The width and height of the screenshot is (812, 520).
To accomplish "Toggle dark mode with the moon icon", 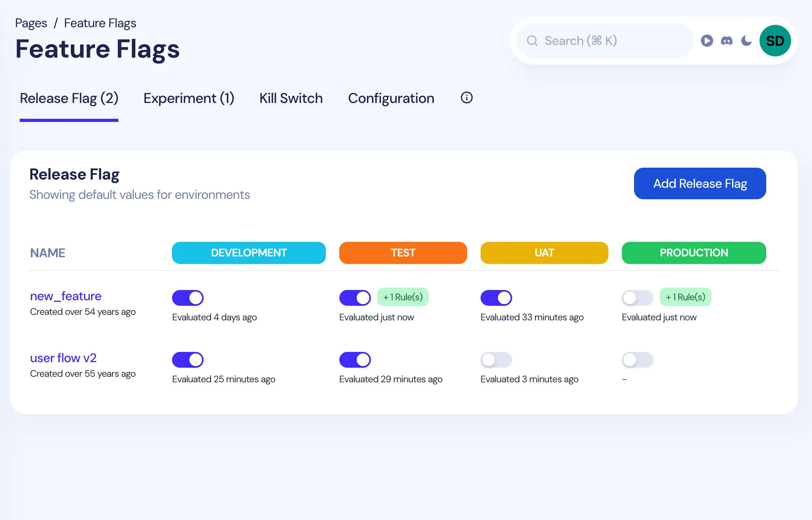I will click(746, 41).
